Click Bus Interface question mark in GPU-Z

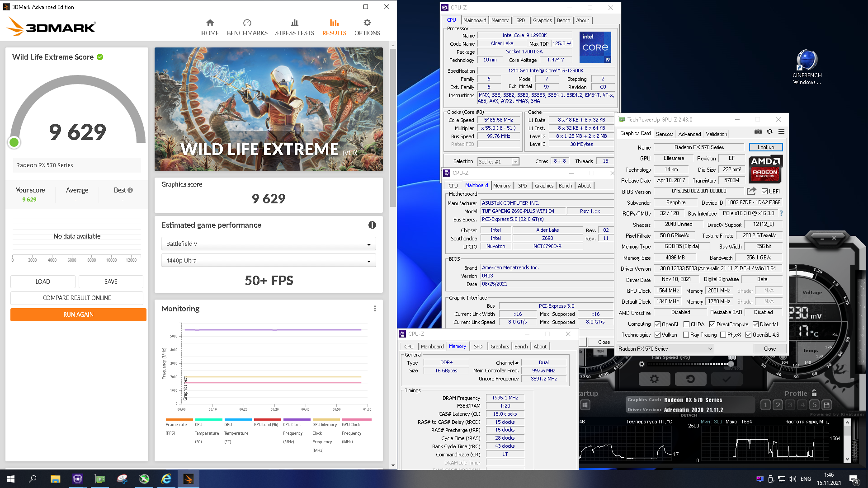tap(781, 213)
